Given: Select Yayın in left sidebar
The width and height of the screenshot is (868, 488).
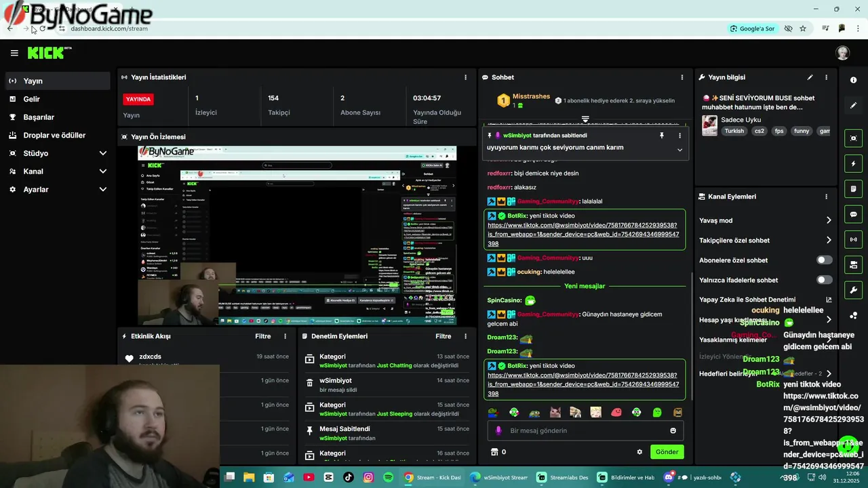Looking at the screenshot, I should pyautogui.click(x=57, y=81).
